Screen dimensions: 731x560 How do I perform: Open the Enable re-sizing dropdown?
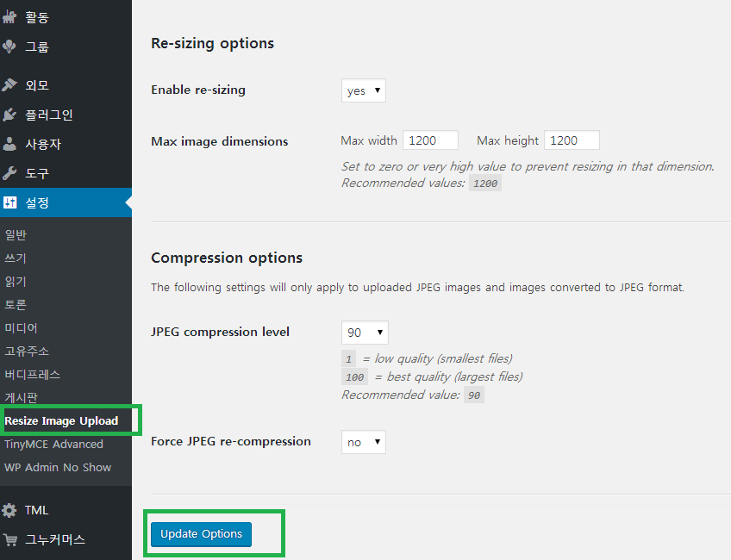[363, 90]
